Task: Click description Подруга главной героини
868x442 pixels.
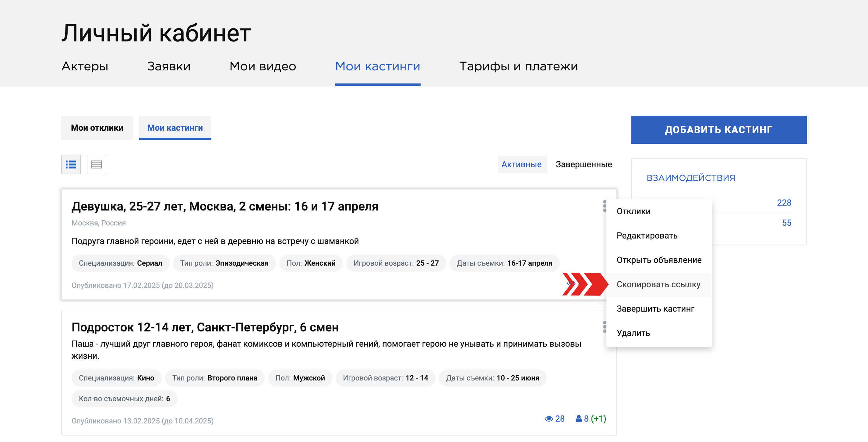Action: pos(215,241)
